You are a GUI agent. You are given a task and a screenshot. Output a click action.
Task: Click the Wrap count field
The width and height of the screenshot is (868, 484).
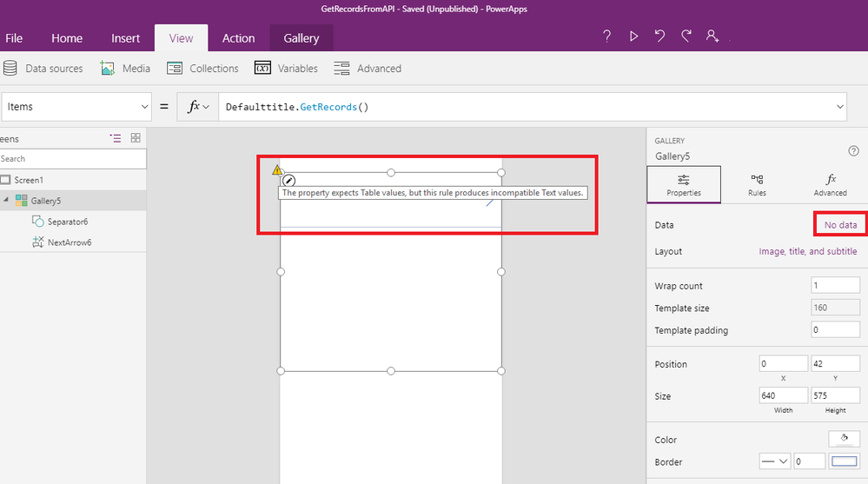[835, 285]
